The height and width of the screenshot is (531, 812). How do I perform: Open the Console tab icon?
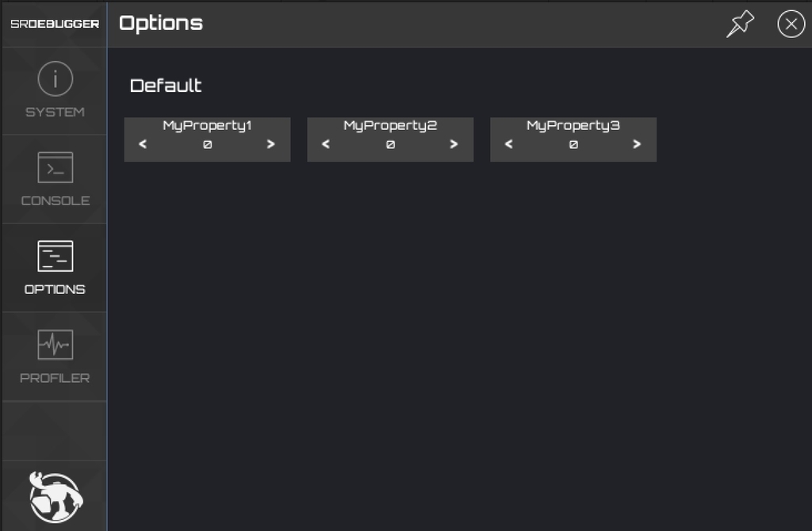pyautogui.click(x=55, y=167)
